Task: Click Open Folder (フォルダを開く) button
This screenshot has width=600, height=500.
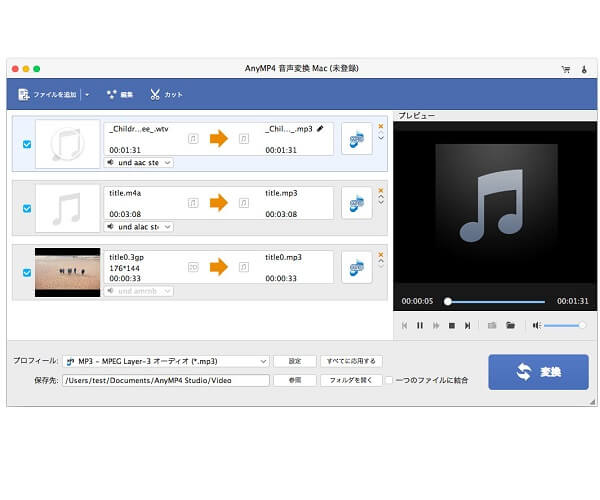Action: click(x=351, y=380)
